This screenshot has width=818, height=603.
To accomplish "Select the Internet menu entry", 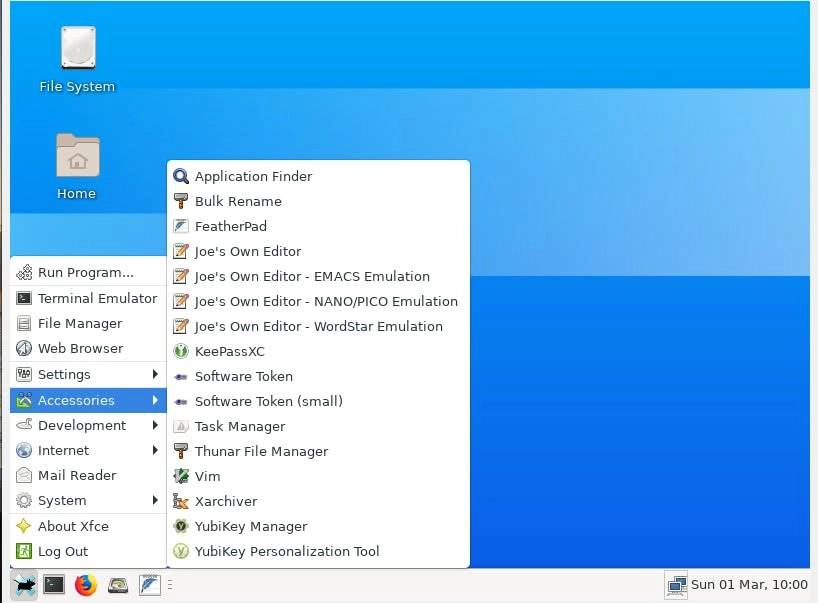I will [88, 450].
